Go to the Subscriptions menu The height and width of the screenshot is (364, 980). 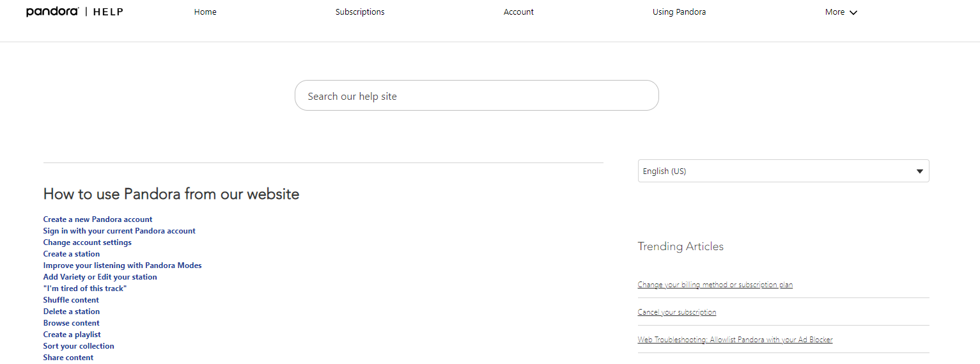click(x=360, y=12)
